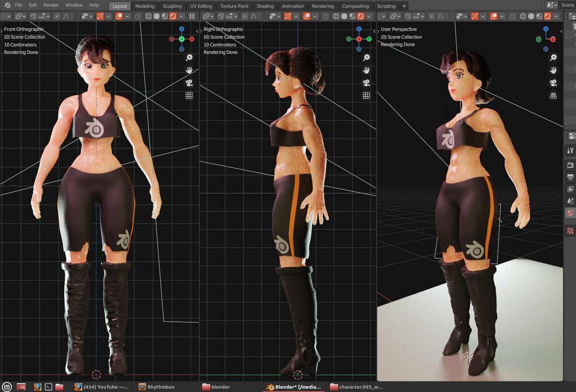Switch to the Sculpting workspace tab

pyautogui.click(x=172, y=6)
